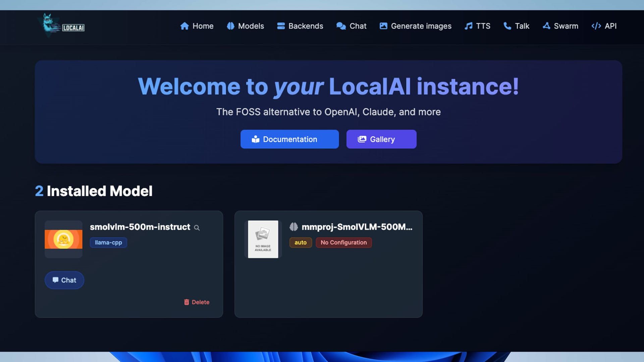Start Chat with smolvlm-500m-instruct
This screenshot has width=644, height=362.
(64, 280)
